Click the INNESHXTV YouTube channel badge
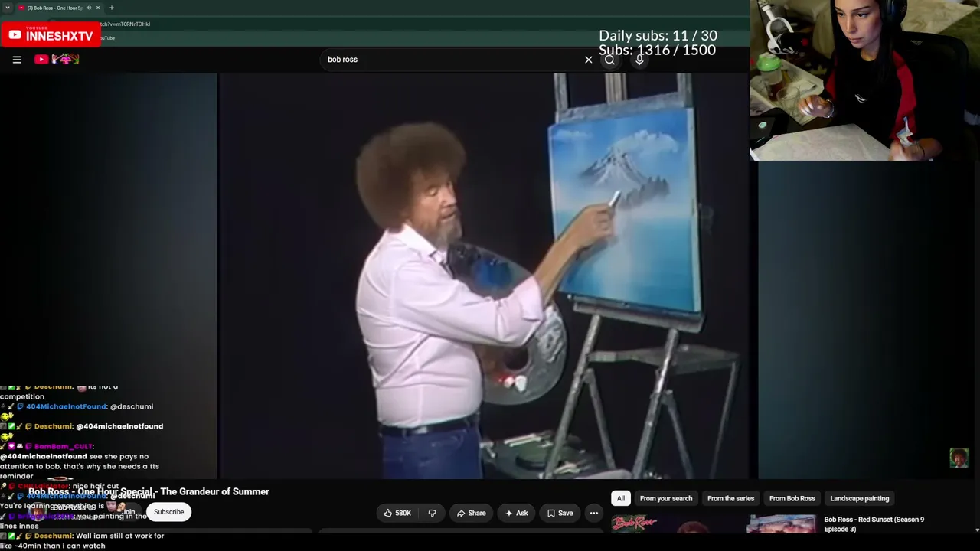980x551 pixels. (51, 34)
